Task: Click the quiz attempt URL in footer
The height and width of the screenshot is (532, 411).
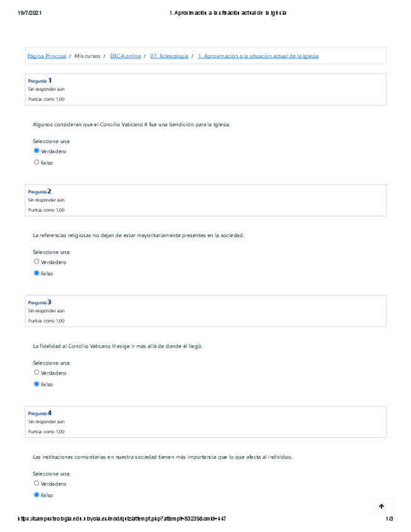Action: [124, 519]
